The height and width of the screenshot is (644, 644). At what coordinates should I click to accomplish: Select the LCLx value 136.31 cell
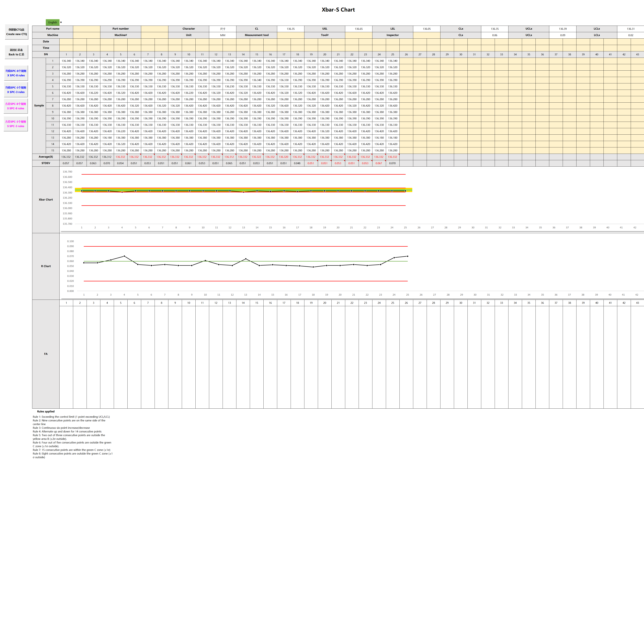(631, 29)
